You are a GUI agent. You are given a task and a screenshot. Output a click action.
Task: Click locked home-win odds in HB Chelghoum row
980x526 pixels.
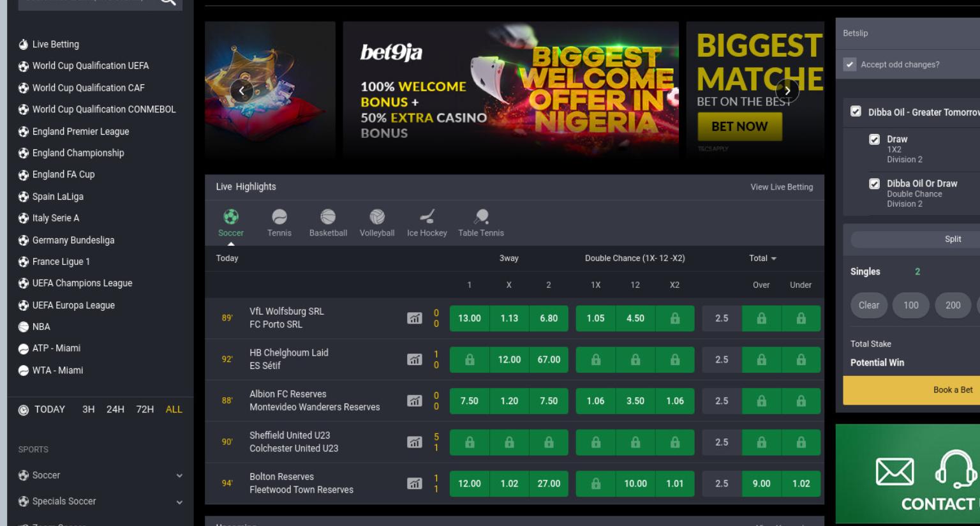pos(470,360)
